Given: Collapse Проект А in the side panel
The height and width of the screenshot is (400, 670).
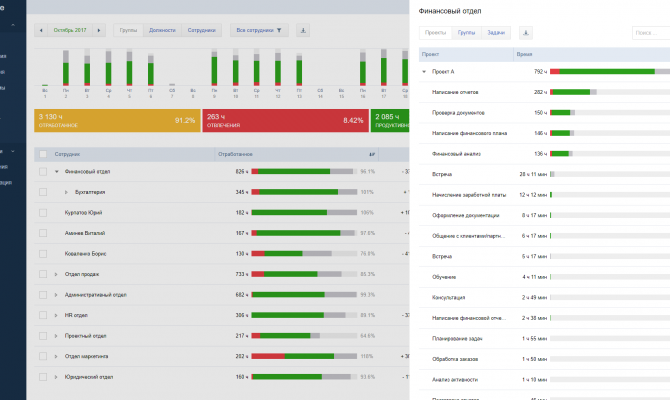Looking at the screenshot, I should [x=424, y=72].
